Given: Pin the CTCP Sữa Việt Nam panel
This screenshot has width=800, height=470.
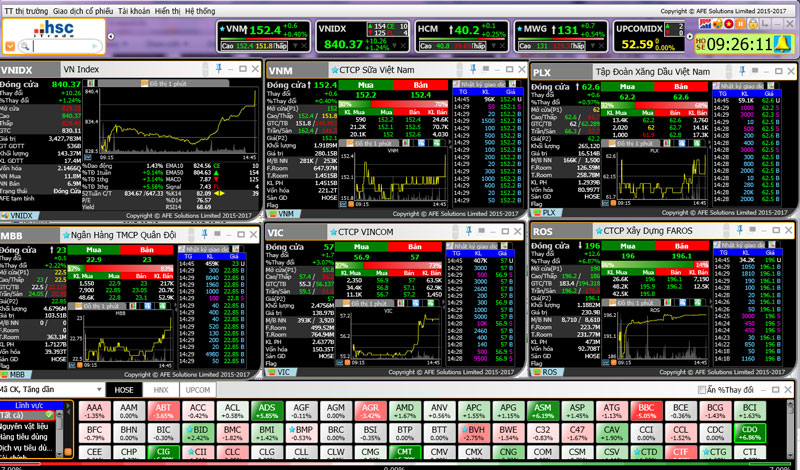Looking at the screenshot, I should point(473,69).
